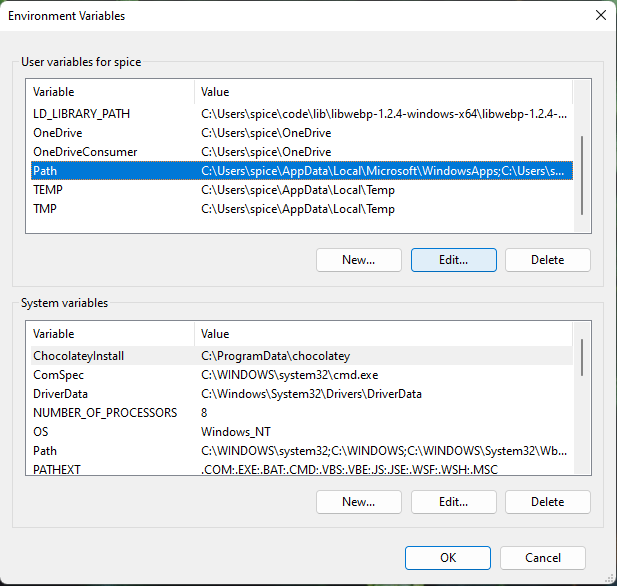Delete the selected user variable
This screenshot has height=586, width=617.
(547, 260)
